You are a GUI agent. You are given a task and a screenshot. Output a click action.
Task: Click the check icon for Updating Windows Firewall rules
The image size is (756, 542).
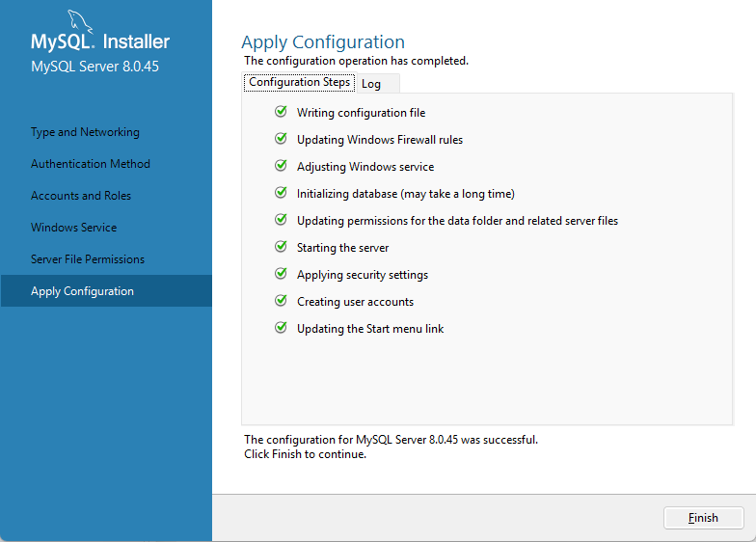click(x=282, y=139)
